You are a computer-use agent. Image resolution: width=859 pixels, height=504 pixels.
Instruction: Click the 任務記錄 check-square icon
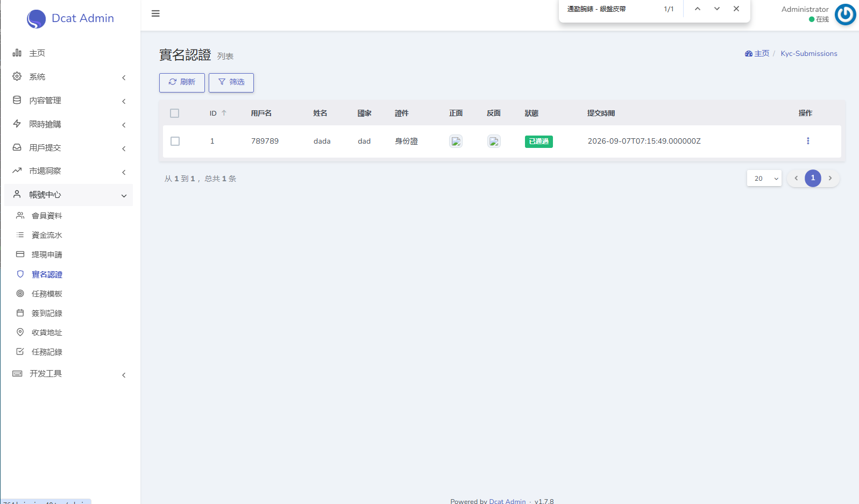pos(20,352)
